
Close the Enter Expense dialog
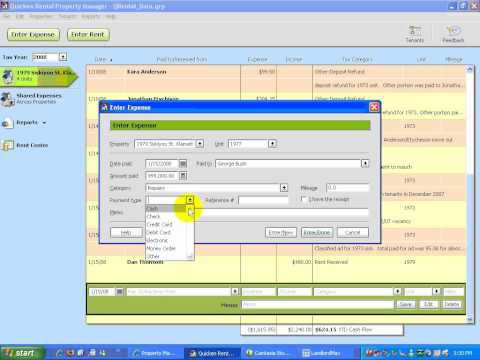(x=374, y=107)
